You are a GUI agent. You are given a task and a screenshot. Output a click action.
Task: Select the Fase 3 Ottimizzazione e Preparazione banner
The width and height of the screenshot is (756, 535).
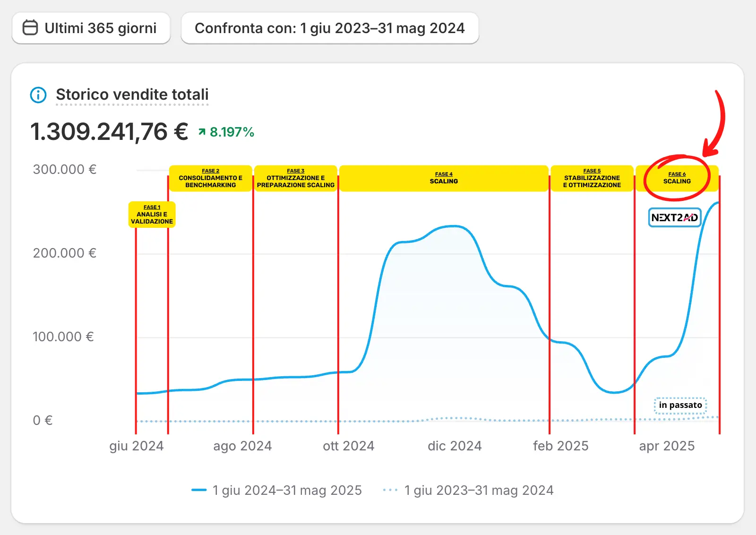(295, 178)
